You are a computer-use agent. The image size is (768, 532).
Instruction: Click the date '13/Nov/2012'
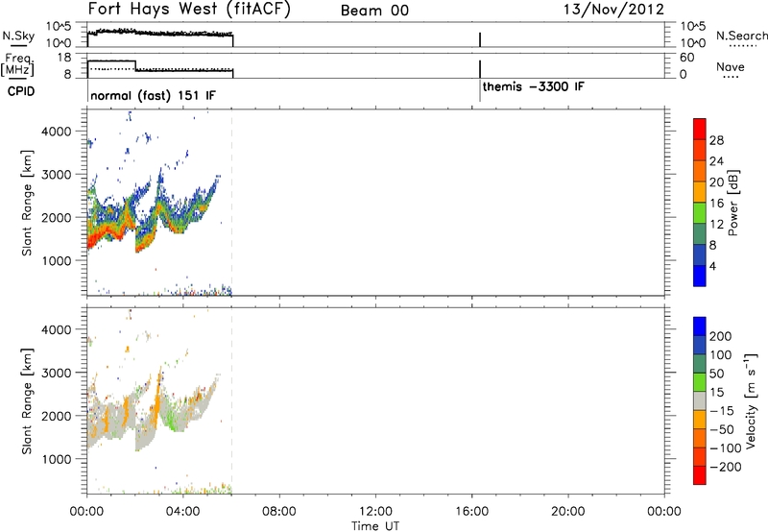pyautogui.click(x=613, y=10)
